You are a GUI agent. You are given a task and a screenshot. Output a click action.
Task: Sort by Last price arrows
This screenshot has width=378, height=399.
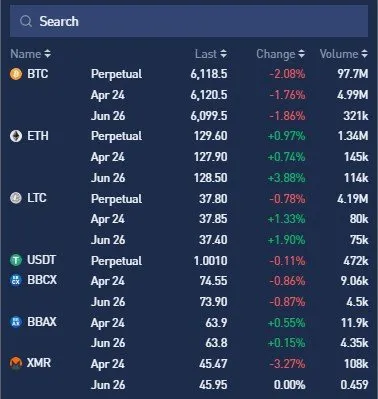[x=224, y=54]
